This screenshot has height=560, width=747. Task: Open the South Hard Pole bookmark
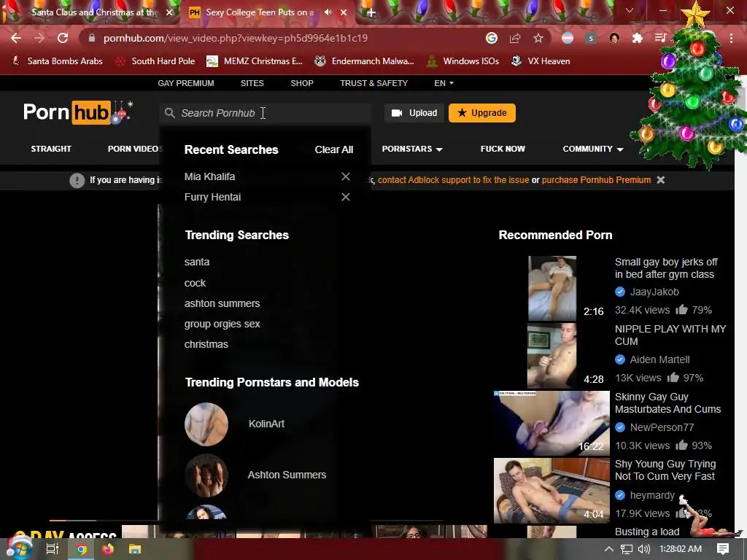click(x=156, y=61)
